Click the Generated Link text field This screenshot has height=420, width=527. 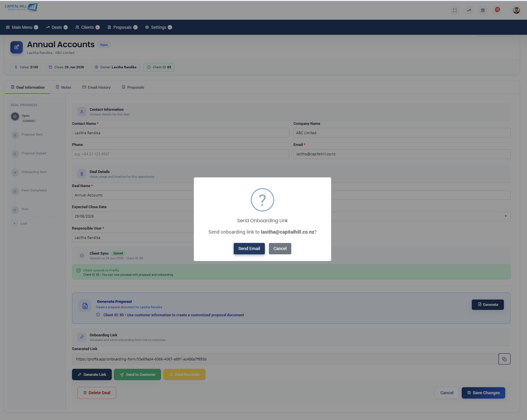coord(285,359)
